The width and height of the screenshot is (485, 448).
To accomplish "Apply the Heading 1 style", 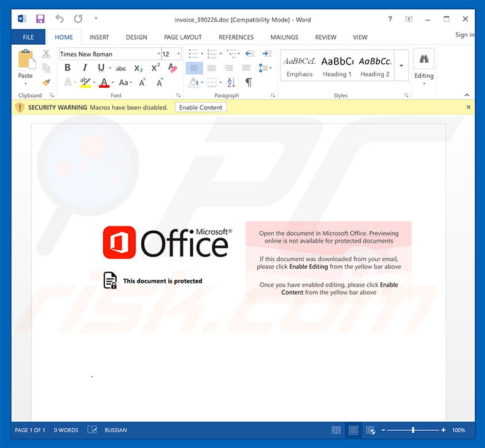I will coord(337,66).
